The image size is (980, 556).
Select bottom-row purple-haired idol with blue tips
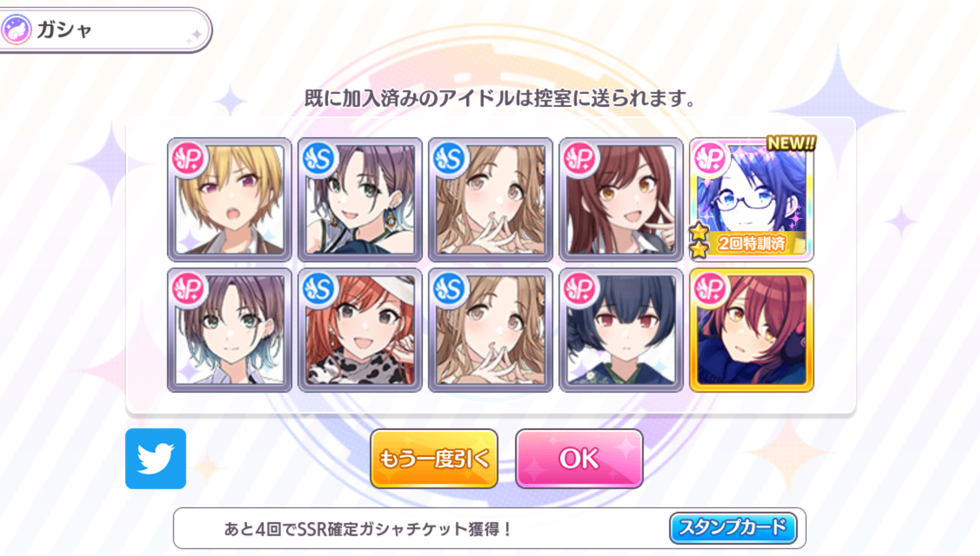(229, 330)
